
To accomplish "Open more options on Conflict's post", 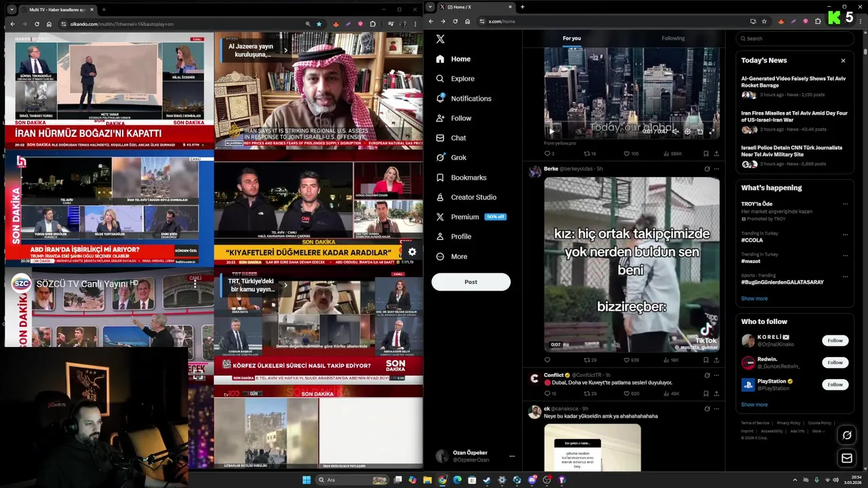I will coord(716,375).
